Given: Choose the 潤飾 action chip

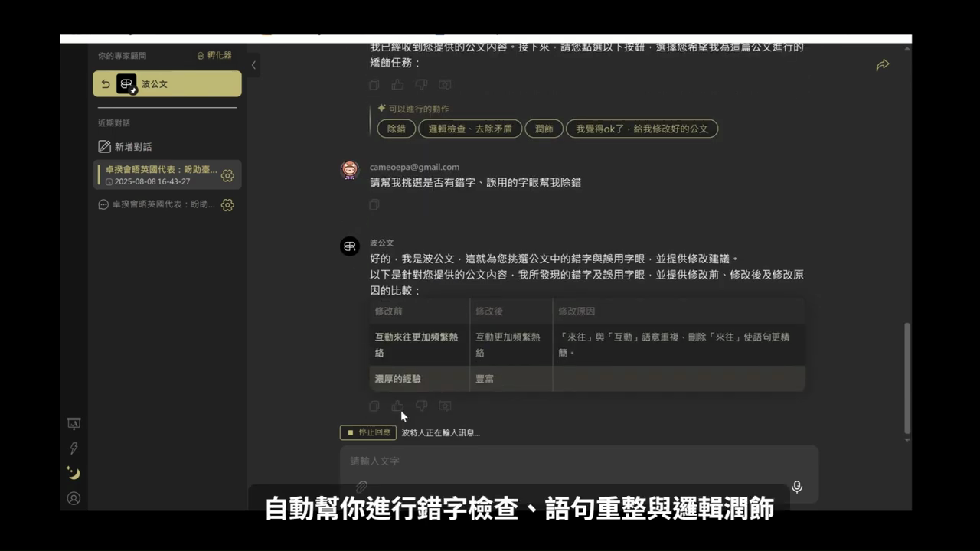Looking at the screenshot, I should coord(544,129).
